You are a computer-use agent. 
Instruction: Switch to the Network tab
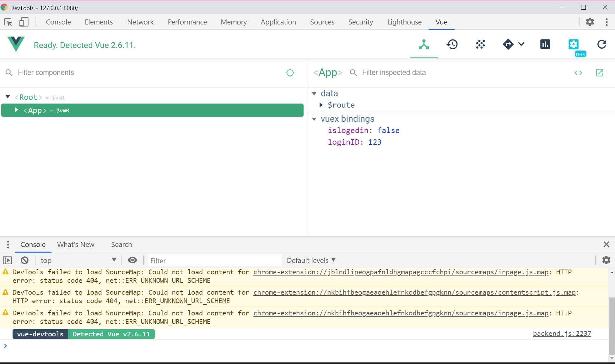coord(140,22)
